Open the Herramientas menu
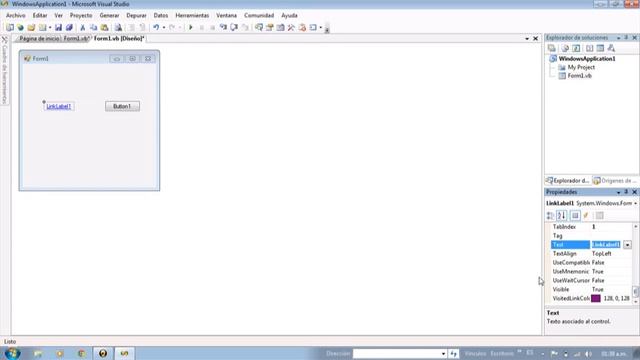The width and height of the screenshot is (640, 360). tap(192, 16)
